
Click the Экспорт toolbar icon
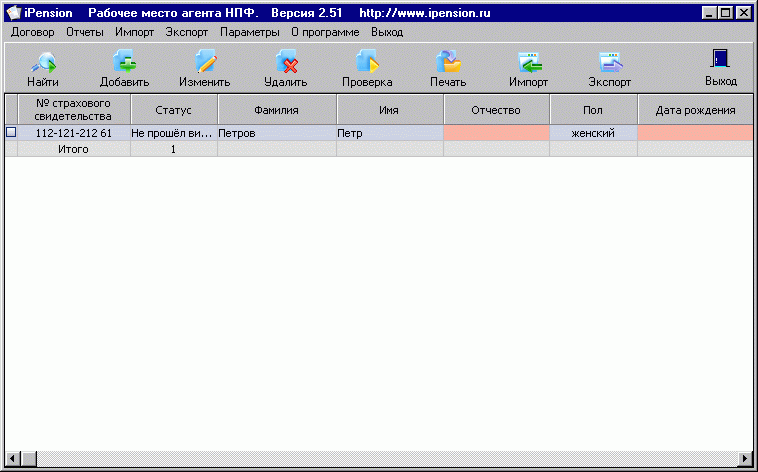coord(610,62)
